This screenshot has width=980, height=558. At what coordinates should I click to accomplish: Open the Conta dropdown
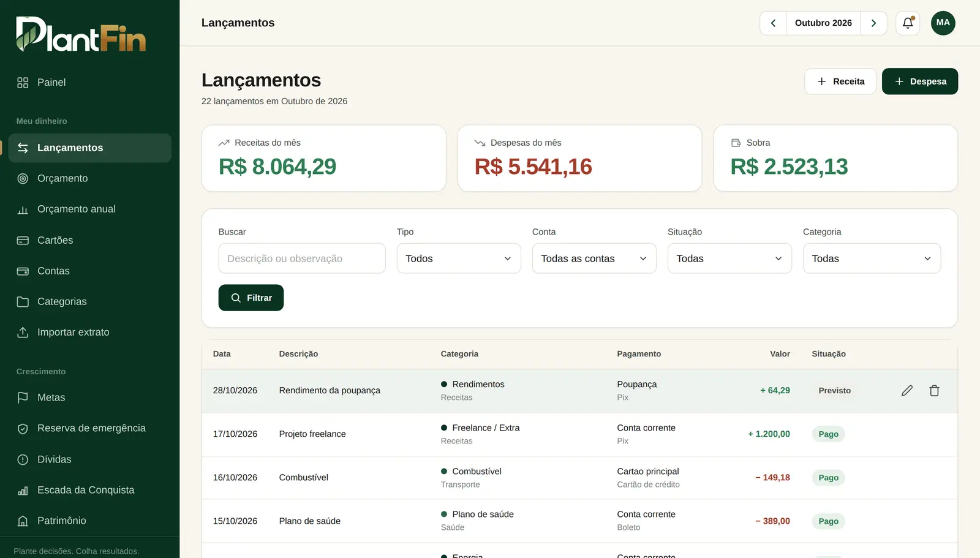coord(594,258)
